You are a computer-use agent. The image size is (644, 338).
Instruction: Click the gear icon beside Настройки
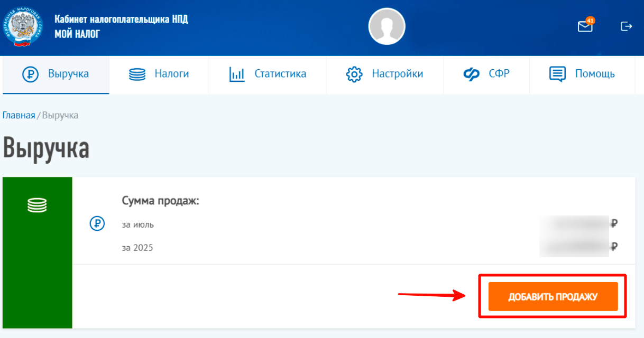354,74
